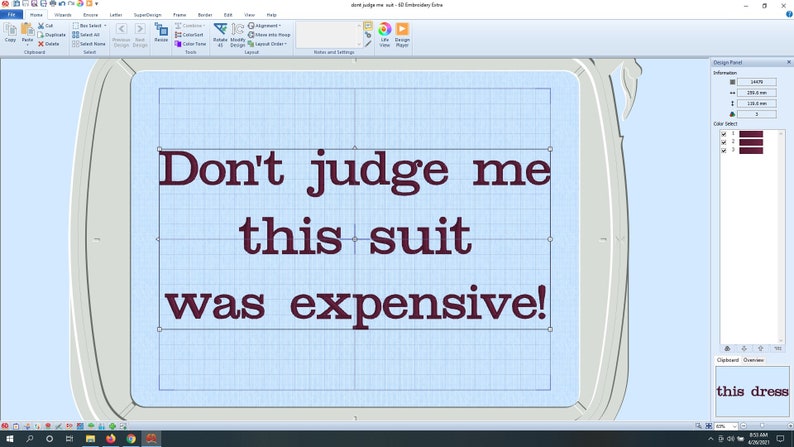Open the File menu
The image size is (794, 447).
click(11, 15)
